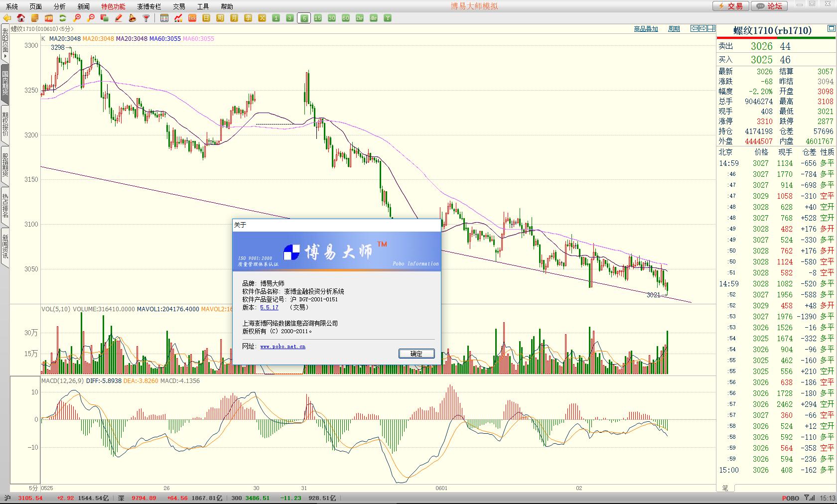Switch to 15-minute chart period
This screenshot has height=504, width=837.
point(318,18)
